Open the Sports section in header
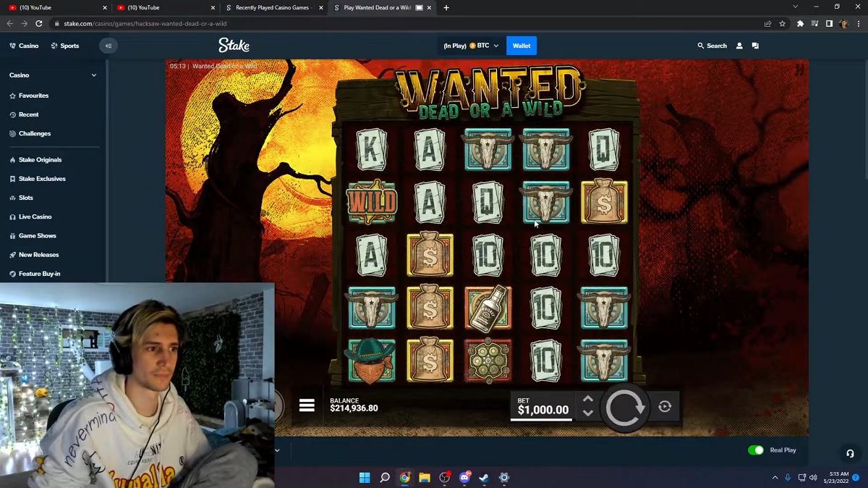The height and width of the screenshot is (488, 868). [65, 46]
